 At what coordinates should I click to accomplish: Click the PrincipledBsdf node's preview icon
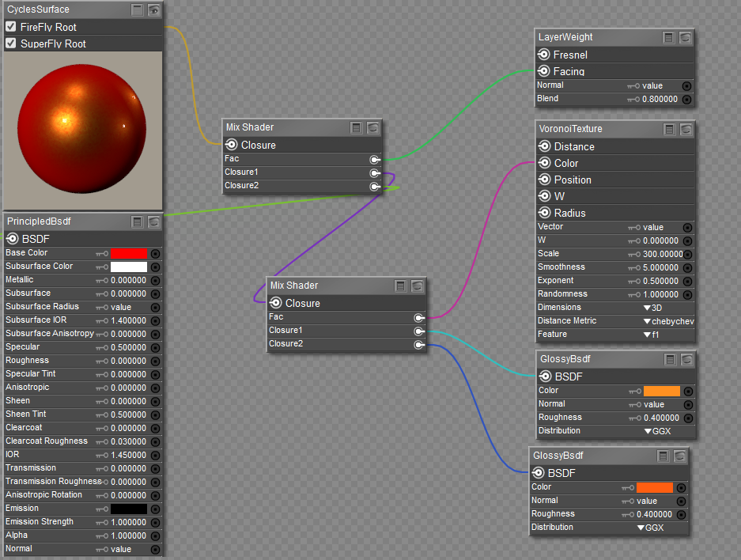coord(153,221)
